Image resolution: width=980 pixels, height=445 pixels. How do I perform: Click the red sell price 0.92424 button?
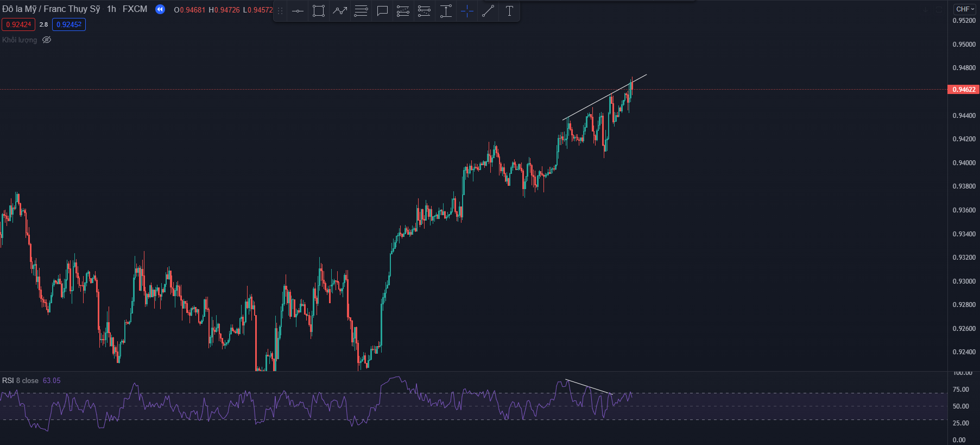coord(18,24)
